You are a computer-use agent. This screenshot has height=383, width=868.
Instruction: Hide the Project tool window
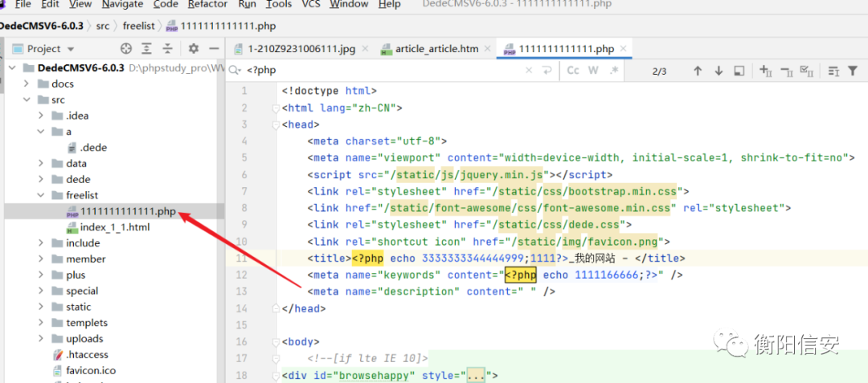213,49
